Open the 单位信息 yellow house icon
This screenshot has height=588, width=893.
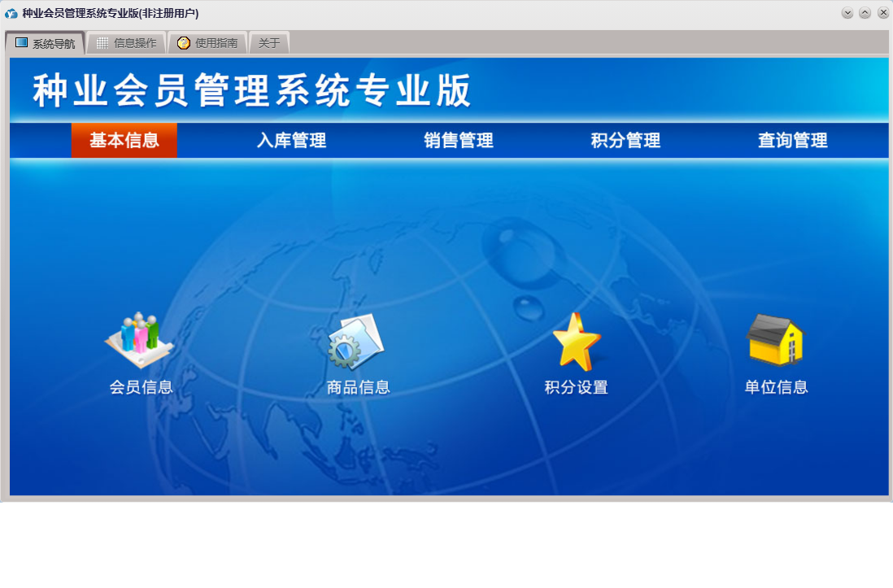776,340
